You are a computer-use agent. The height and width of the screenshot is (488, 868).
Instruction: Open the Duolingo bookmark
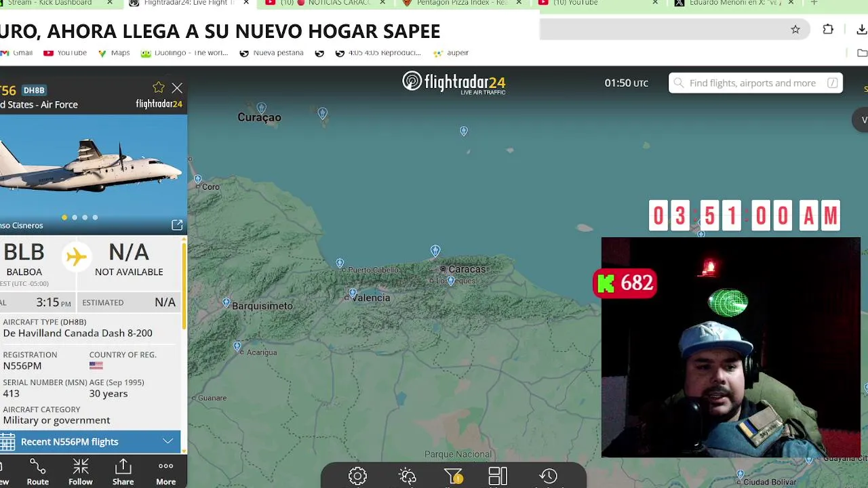pos(184,53)
